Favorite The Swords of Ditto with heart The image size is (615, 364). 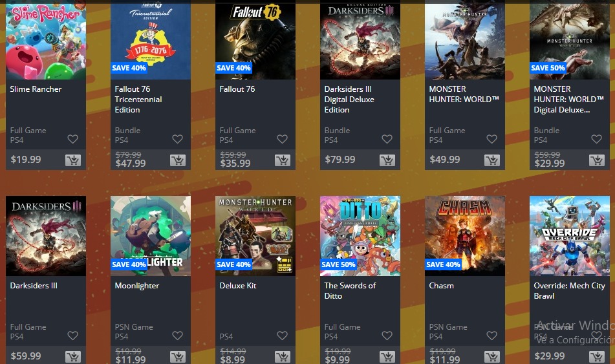387,336
